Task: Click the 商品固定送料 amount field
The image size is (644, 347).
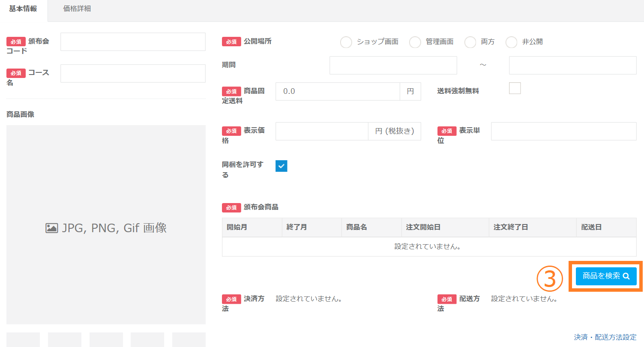Action: pos(338,91)
